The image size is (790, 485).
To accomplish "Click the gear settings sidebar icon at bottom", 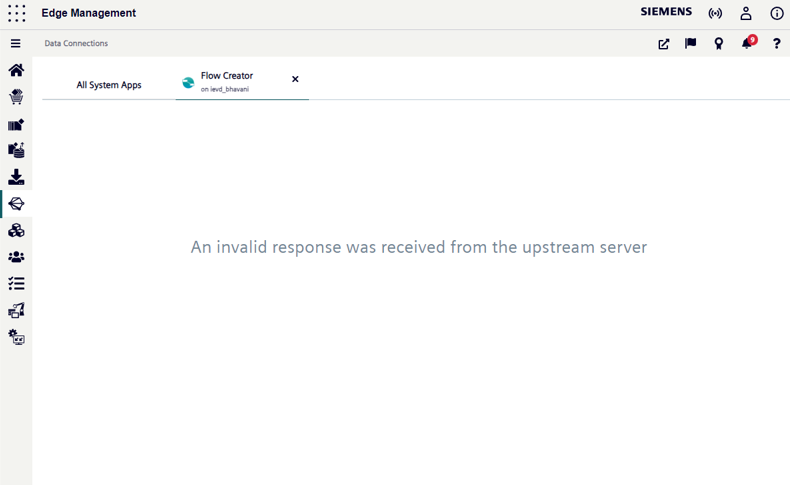I will (x=16, y=338).
